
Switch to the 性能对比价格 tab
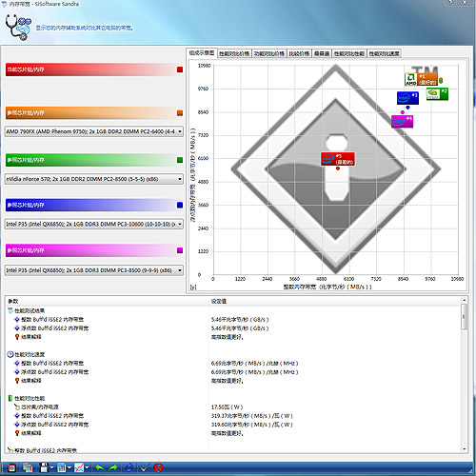[x=234, y=53]
